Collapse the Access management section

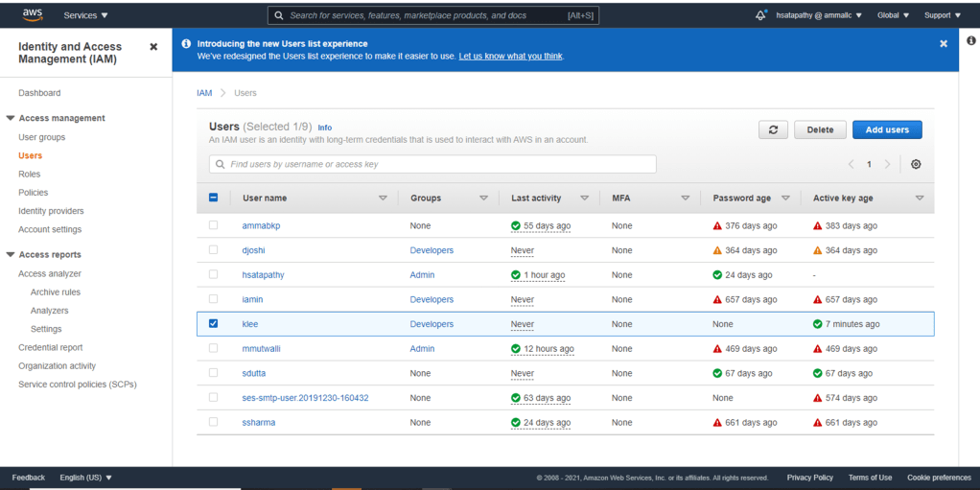tap(11, 119)
